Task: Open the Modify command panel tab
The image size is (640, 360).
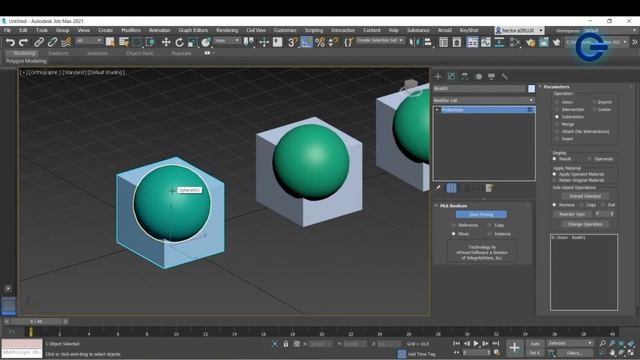Action: coord(451,76)
